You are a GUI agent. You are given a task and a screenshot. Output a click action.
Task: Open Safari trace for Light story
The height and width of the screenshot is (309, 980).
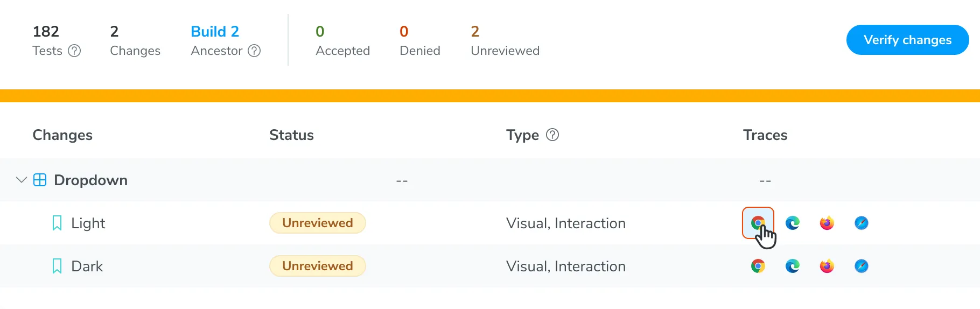[861, 223]
